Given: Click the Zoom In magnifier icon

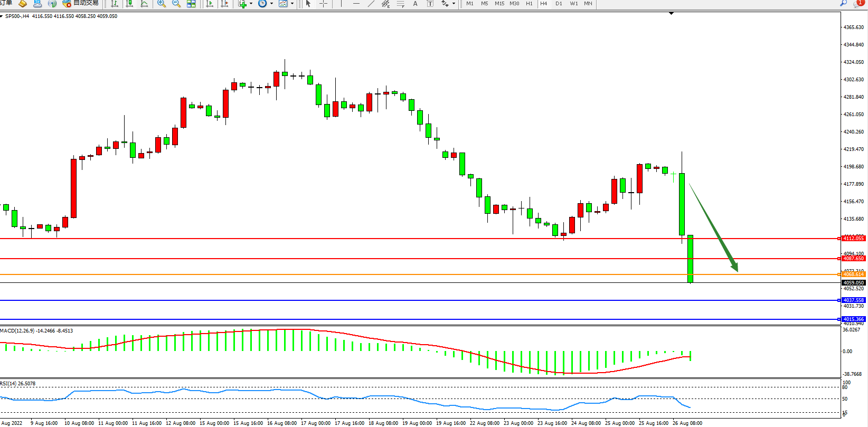Looking at the screenshot, I should pyautogui.click(x=162, y=4).
